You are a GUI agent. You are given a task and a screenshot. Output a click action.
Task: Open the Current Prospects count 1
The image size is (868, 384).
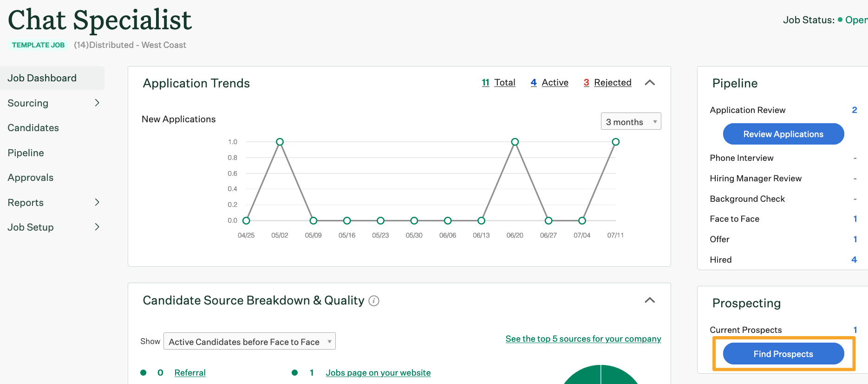(x=855, y=330)
